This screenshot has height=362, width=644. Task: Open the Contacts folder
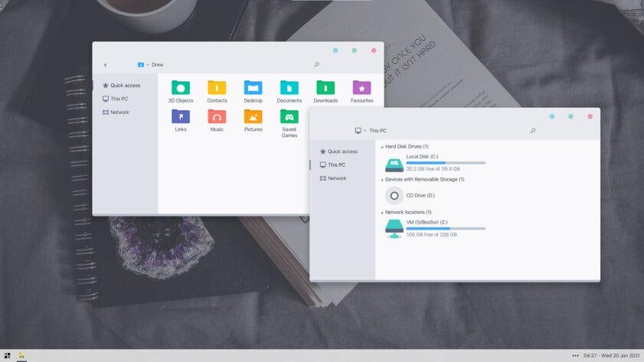tap(217, 90)
